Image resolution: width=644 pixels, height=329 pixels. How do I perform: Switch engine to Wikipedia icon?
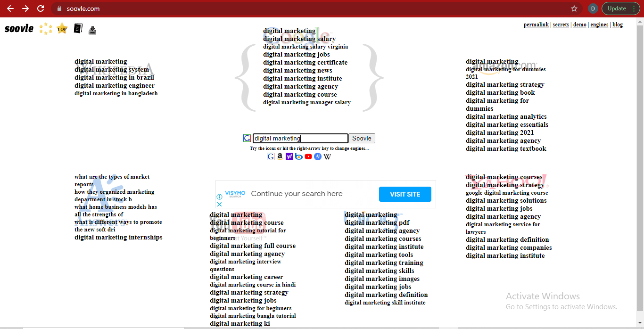(x=328, y=156)
